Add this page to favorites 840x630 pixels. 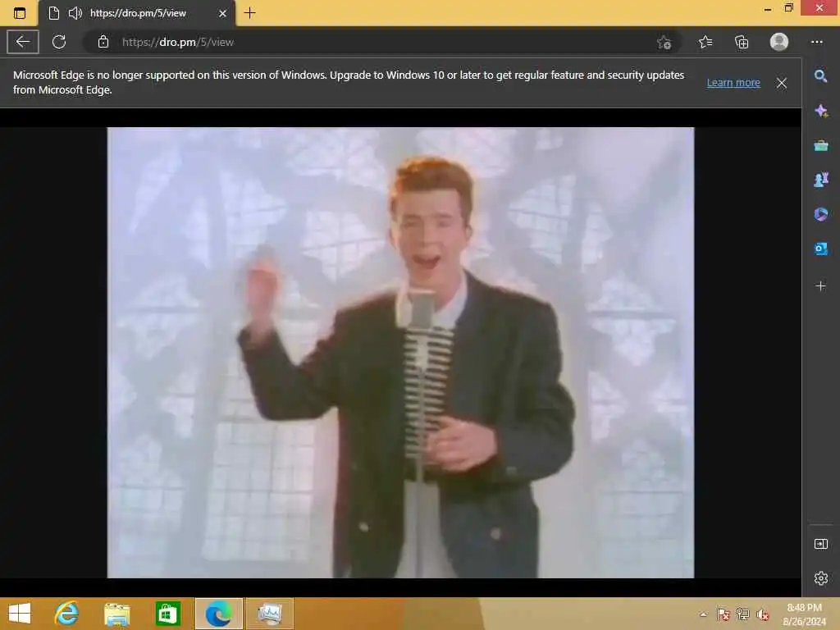(664, 43)
